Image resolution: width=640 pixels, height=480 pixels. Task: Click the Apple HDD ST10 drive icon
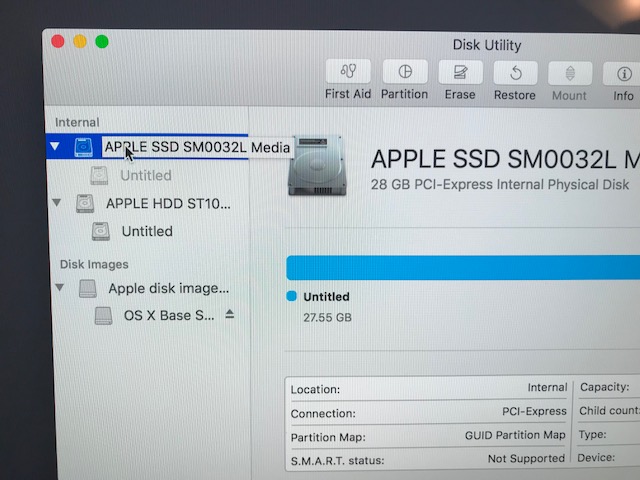point(85,203)
